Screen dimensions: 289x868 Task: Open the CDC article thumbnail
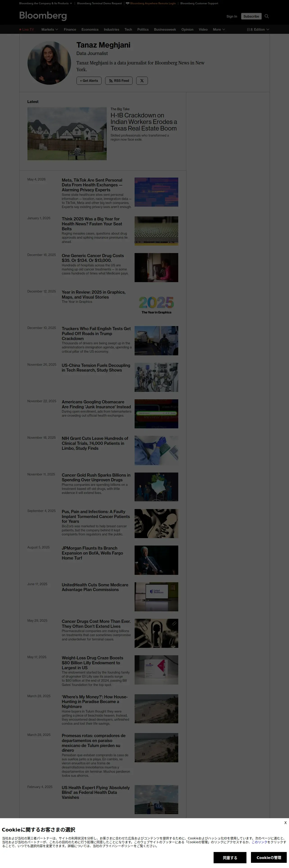coord(156,799)
